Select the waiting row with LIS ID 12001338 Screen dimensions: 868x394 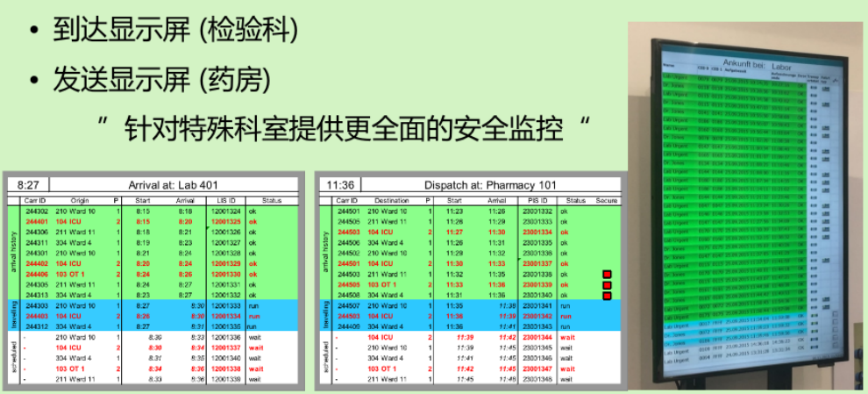pyautogui.click(x=158, y=369)
